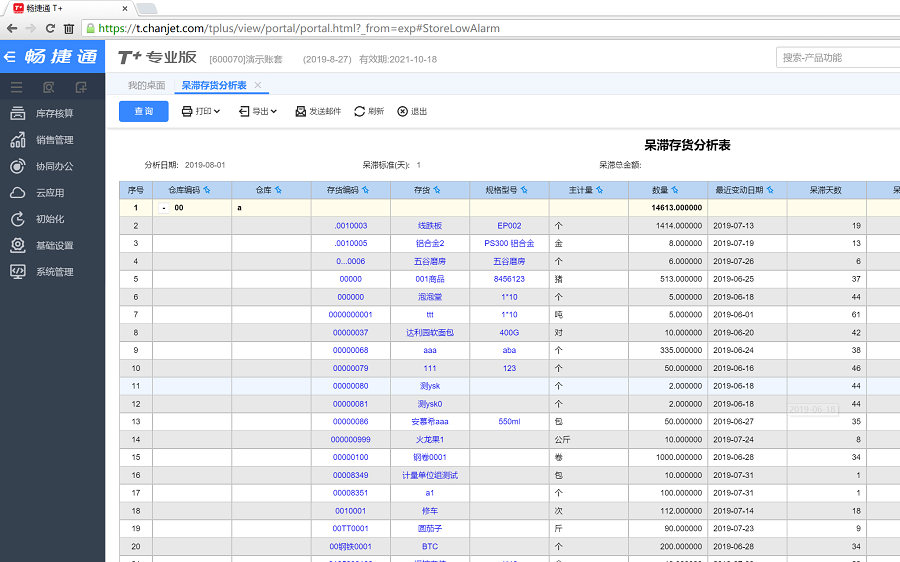Open inventory code link 00000068
This screenshot has width=900, height=562.
coord(350,350)
